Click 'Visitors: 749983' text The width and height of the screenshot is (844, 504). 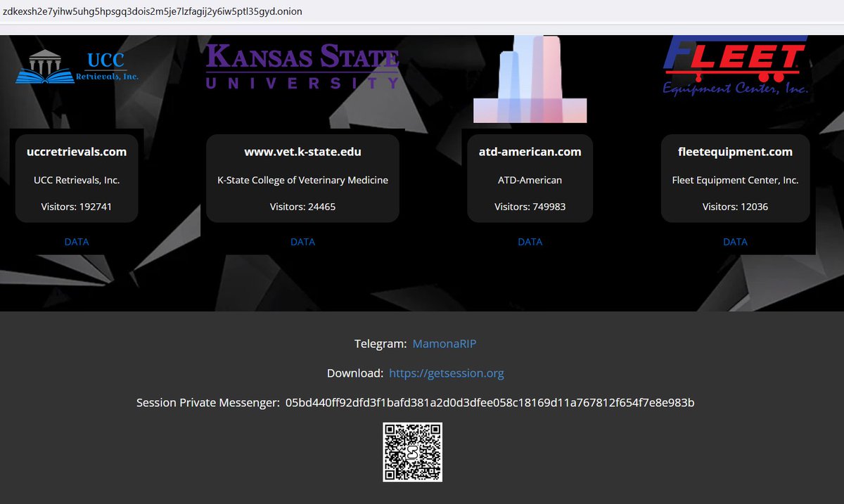tap(530, 207)
